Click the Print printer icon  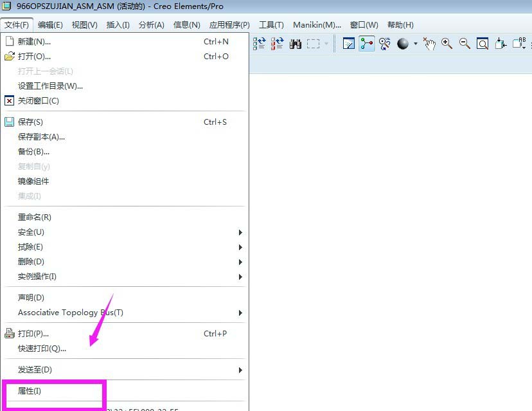10,334
